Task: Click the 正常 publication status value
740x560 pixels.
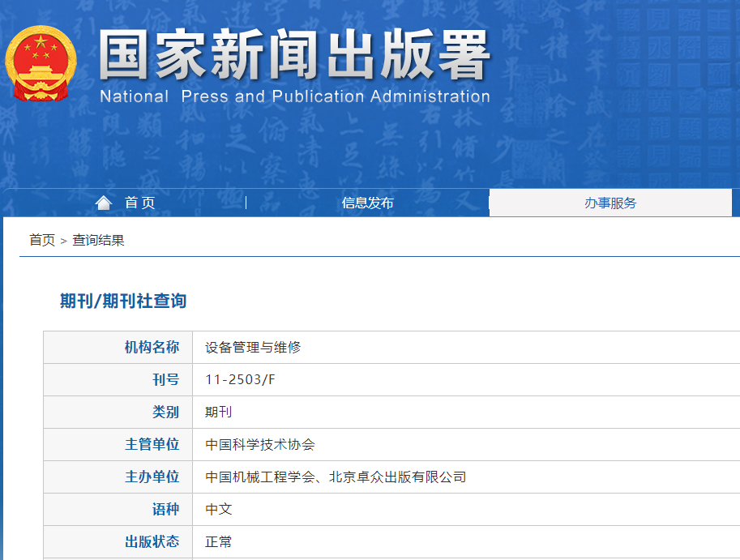Action: [x=219, y=541]
